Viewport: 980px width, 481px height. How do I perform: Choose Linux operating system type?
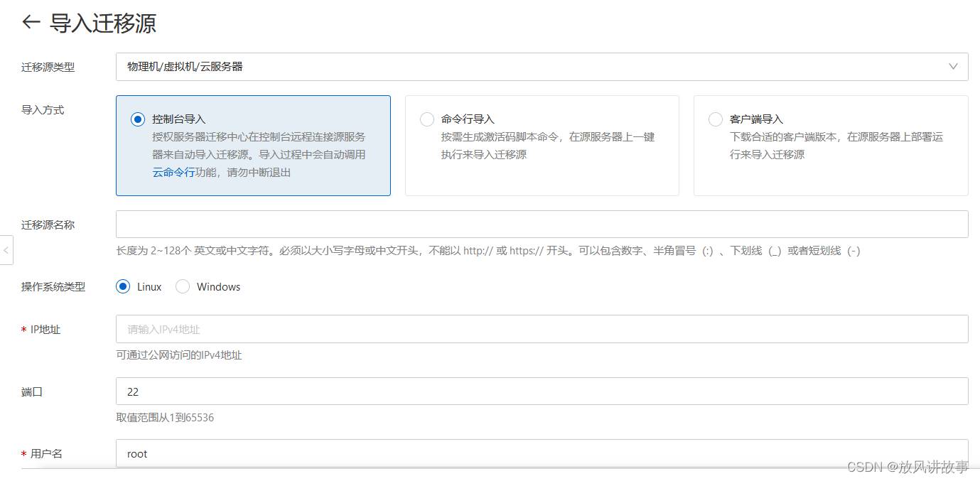point(123,287)
